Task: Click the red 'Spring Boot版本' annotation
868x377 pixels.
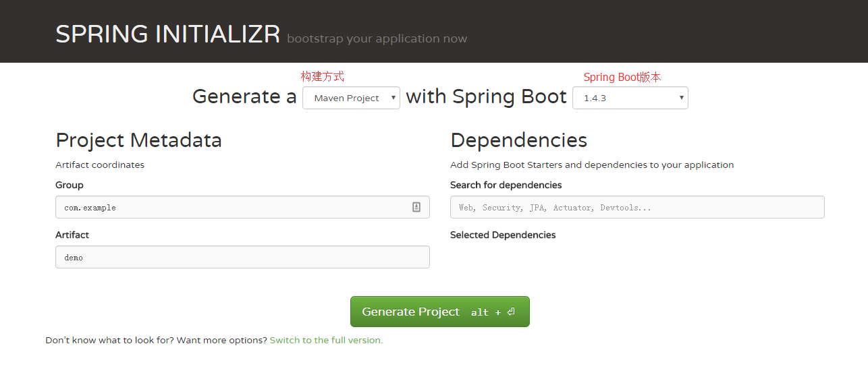Action: (x=622, y=78)
